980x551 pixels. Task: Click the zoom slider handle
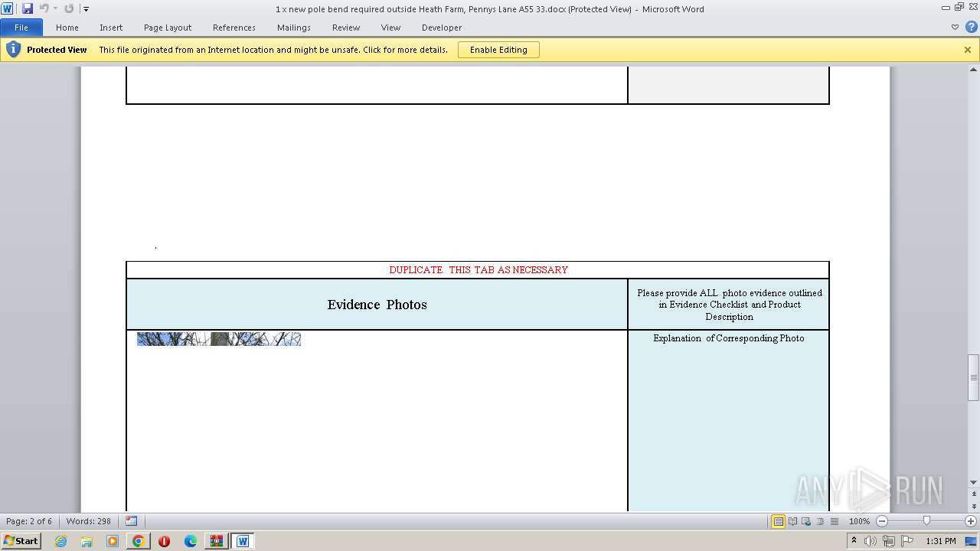point(926,521)
